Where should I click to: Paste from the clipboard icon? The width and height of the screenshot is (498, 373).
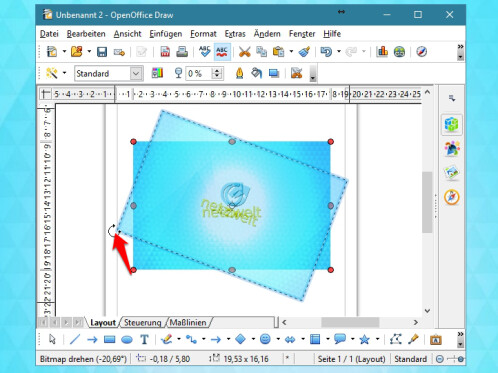click(278, 52)
